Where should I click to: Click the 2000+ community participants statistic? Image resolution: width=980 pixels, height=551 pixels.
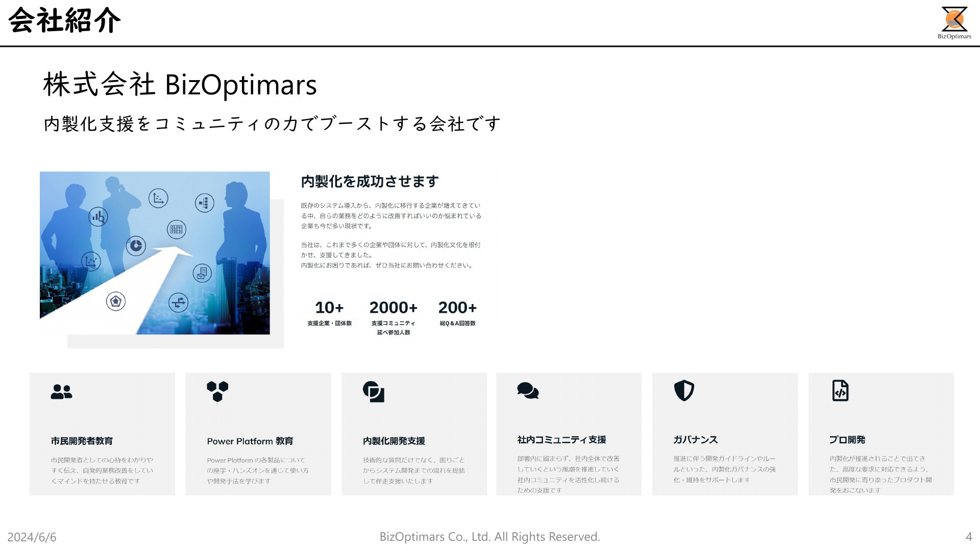coord(393,308)
